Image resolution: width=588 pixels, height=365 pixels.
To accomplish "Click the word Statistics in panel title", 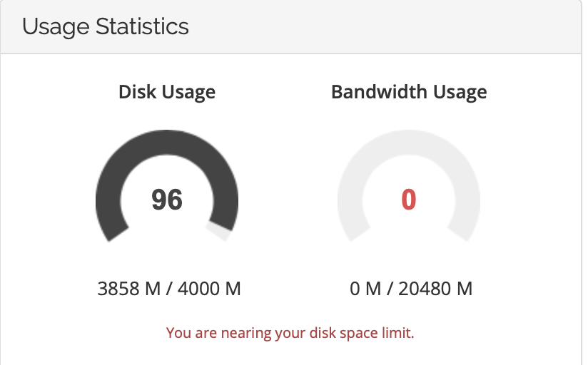I will point(142,26).
